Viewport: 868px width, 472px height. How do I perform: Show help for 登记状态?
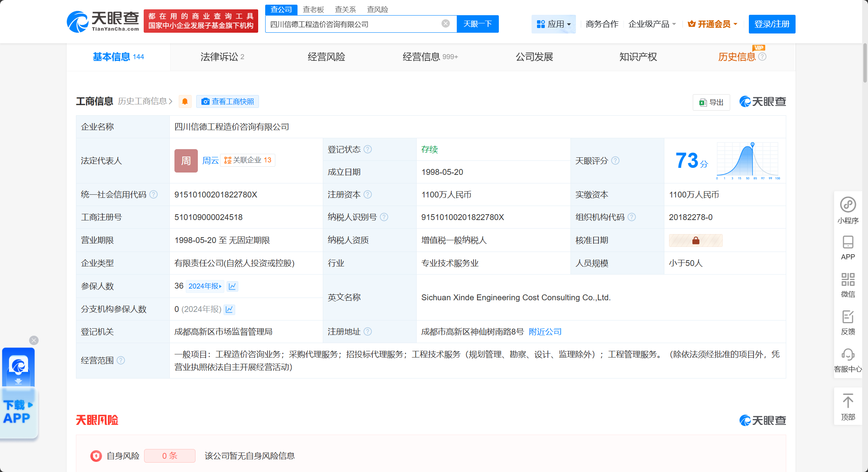pos(368,150)
